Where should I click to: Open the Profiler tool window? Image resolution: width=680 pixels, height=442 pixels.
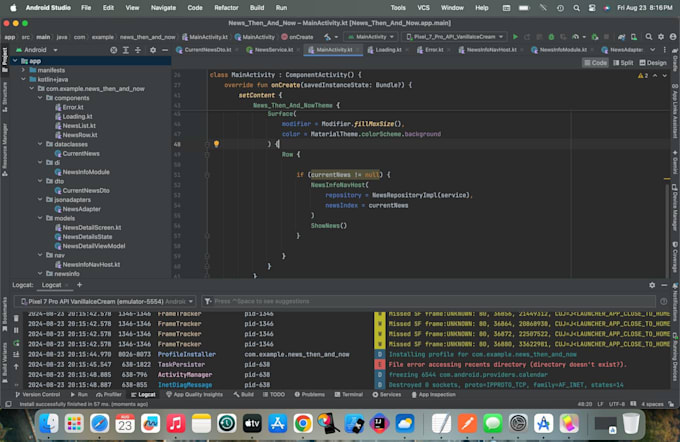[x=108, y=394]
